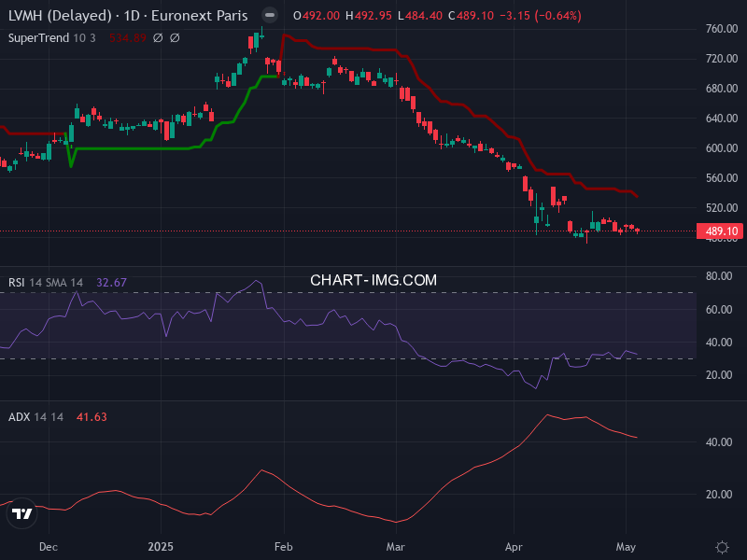Select the LVMH symbol title
Viewport: 747px width, 560px height.
(128, 16)
